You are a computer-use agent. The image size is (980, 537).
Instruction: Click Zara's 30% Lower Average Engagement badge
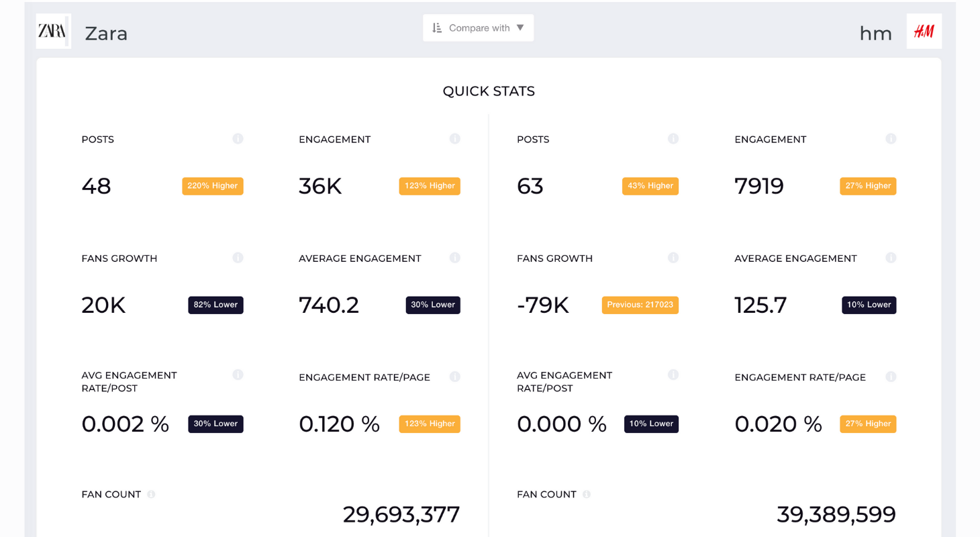(433, 305)
